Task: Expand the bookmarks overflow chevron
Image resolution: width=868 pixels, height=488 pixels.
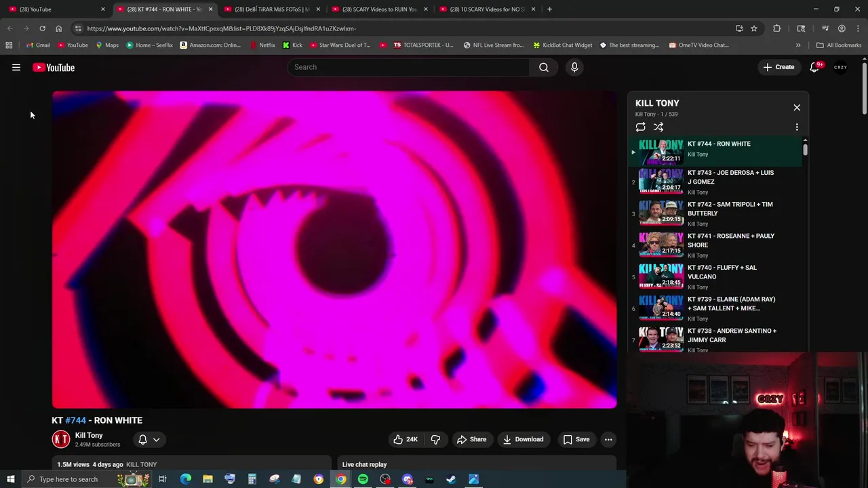Action: (798, 45)
